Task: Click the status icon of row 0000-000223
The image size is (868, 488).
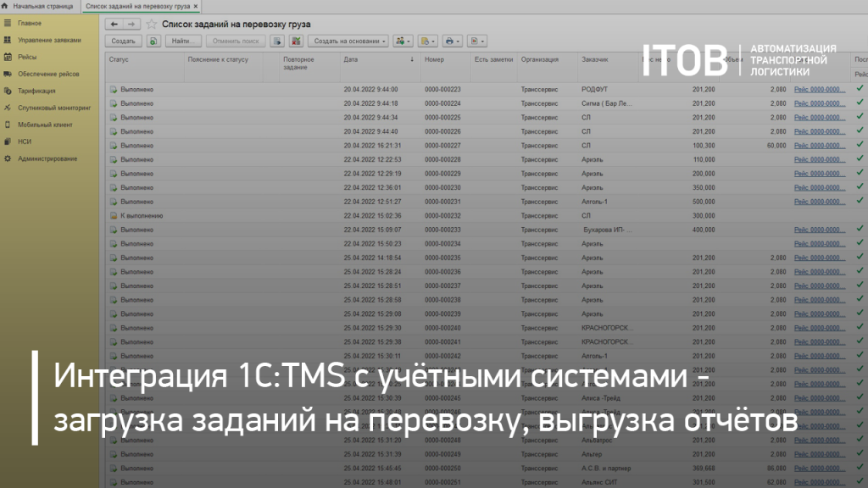Action: [x=114, y=89]
